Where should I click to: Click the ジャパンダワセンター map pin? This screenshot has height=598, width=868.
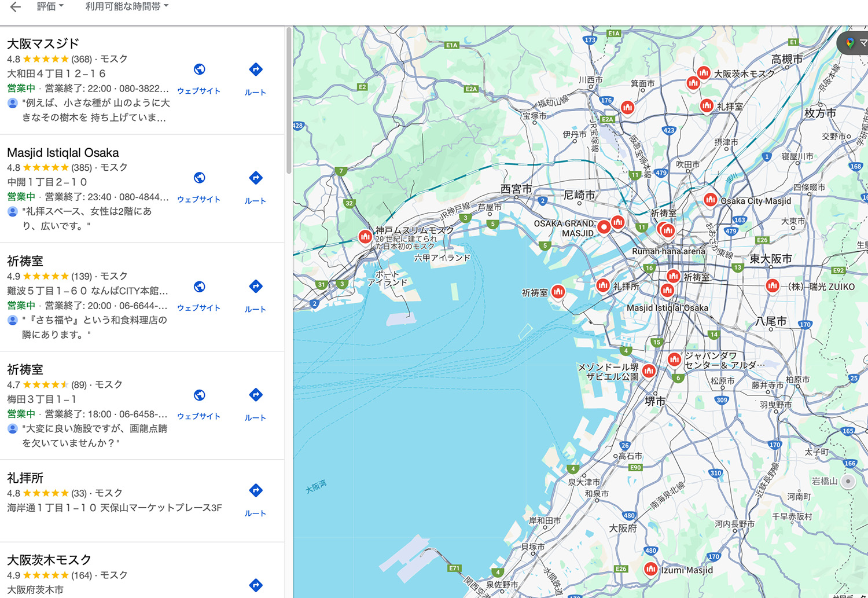pyautogui.click(x=674, y=359)
